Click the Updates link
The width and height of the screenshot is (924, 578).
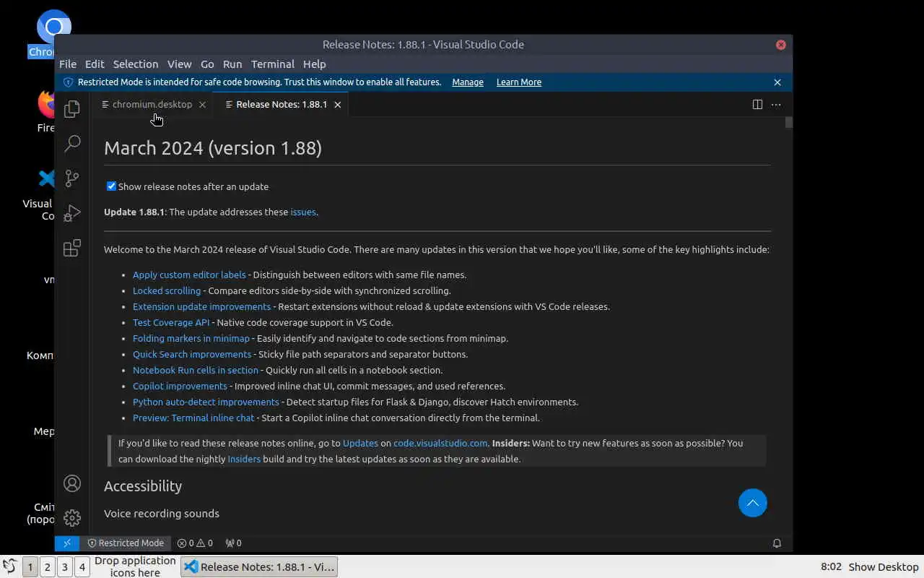pos(360,443)
